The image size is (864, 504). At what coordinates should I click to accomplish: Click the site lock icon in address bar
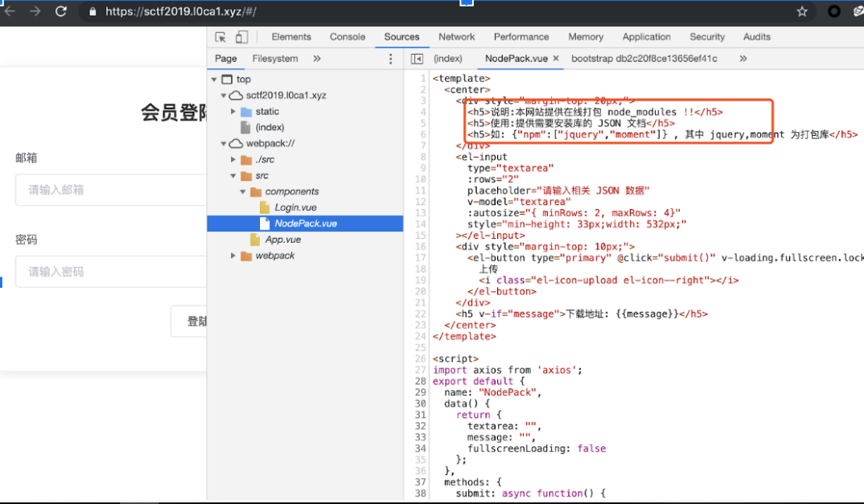93,11
